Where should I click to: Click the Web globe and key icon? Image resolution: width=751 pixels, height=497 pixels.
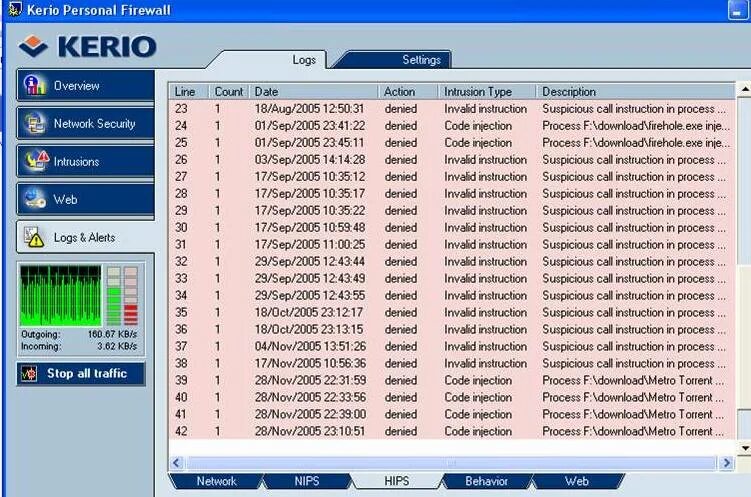pos(35,199)
